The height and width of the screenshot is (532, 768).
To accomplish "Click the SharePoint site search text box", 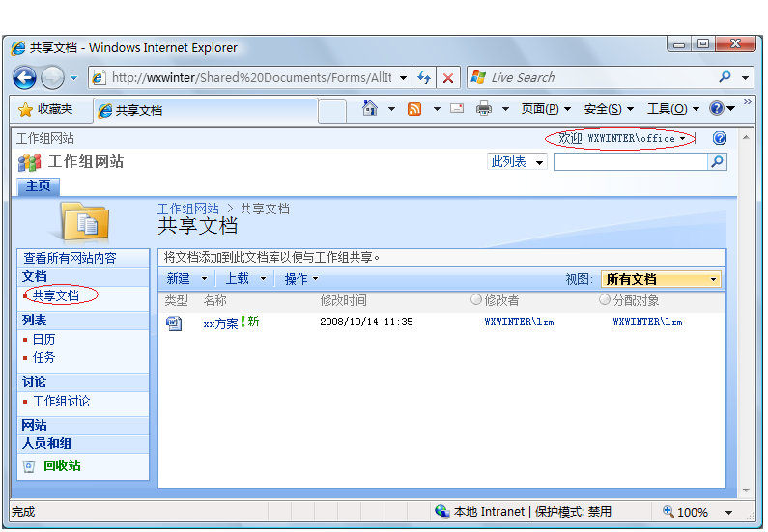I will pyautogui.click(x=631, y=162).
